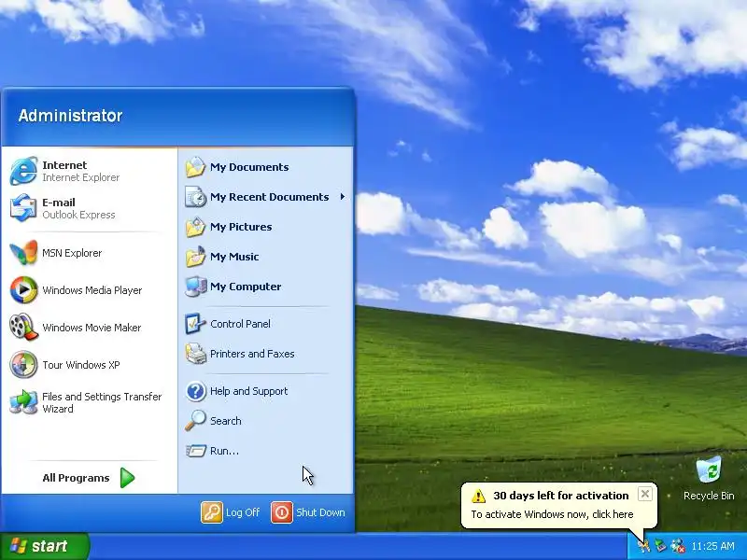Click the 'Internet Explorer' subtitle text
The height and width of the screenshot is (560, 747).
click(x=80, y=177)
